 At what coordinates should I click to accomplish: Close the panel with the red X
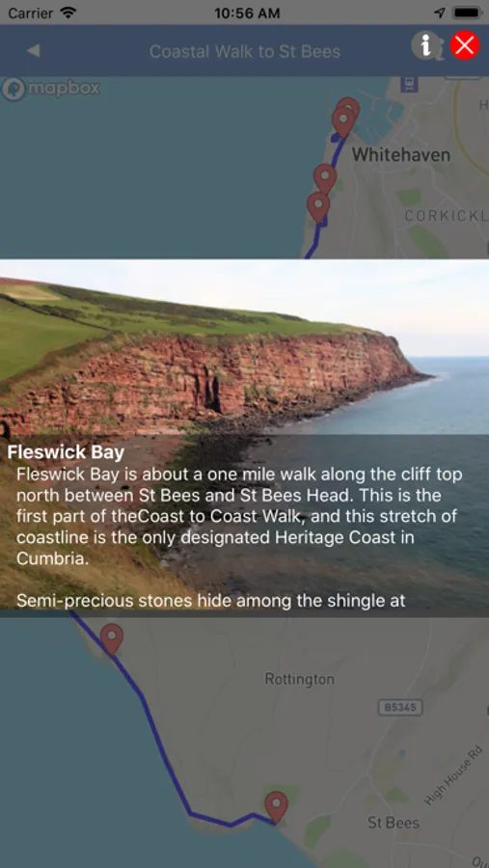[465, 45]
